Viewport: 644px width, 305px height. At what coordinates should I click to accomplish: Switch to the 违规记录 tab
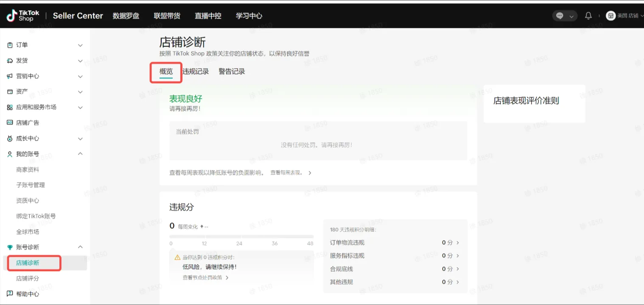(196, 72)
